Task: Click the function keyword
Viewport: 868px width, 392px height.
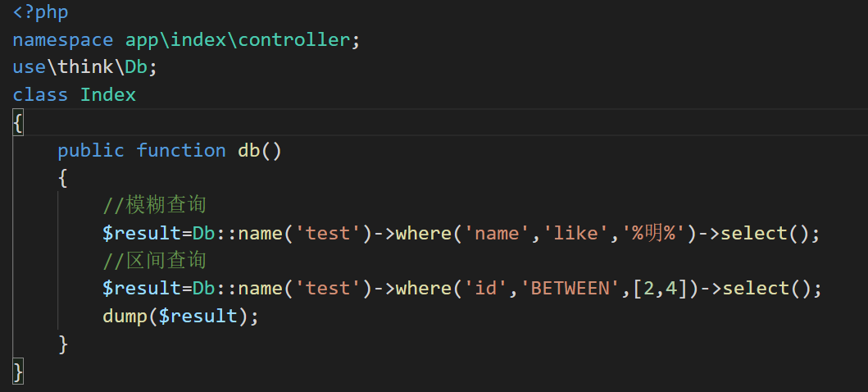Action: [x=181, y=151]
